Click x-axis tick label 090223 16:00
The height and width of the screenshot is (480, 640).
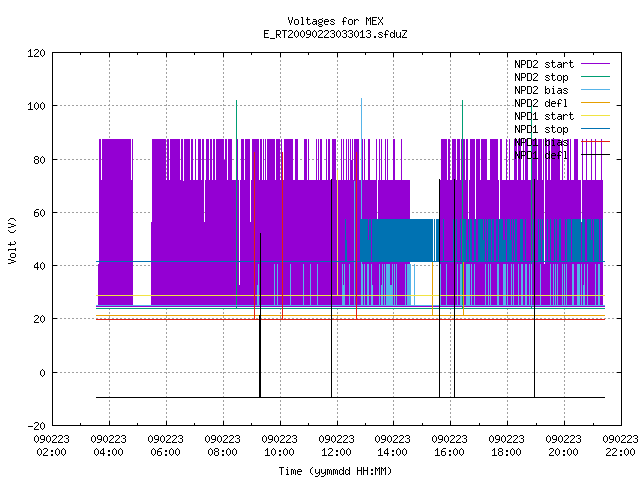click(449, 446)
